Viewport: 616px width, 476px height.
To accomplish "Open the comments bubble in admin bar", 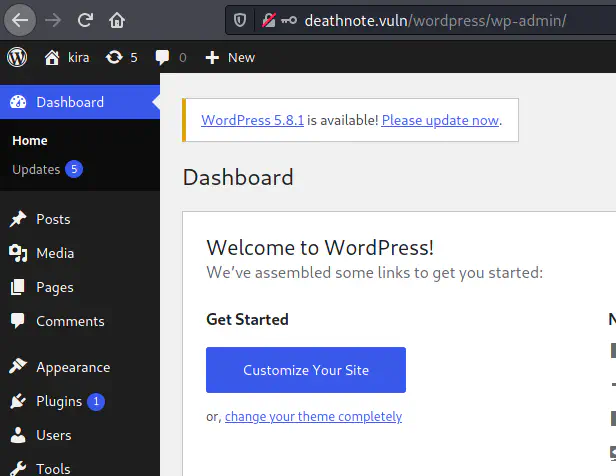I will [x=170, y=57].
